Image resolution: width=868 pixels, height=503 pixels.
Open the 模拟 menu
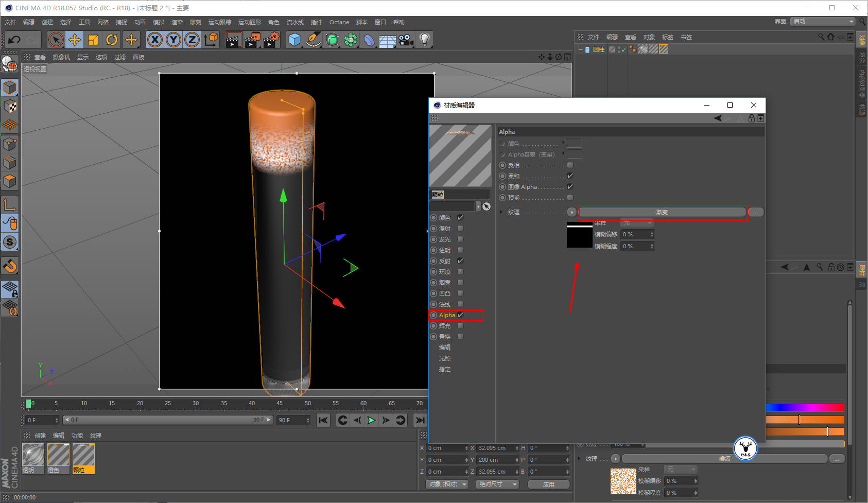click(159, 22)
